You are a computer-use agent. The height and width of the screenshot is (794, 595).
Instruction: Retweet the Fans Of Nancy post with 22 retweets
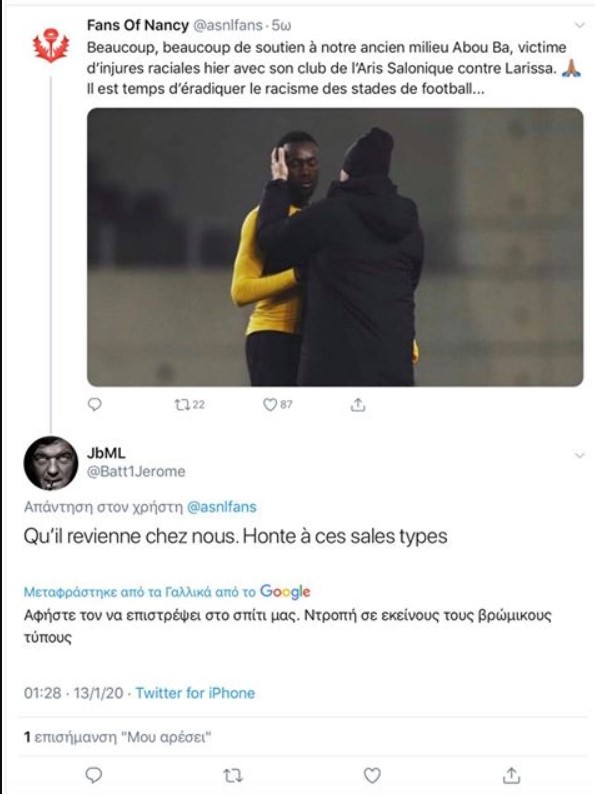coord(189,404)
